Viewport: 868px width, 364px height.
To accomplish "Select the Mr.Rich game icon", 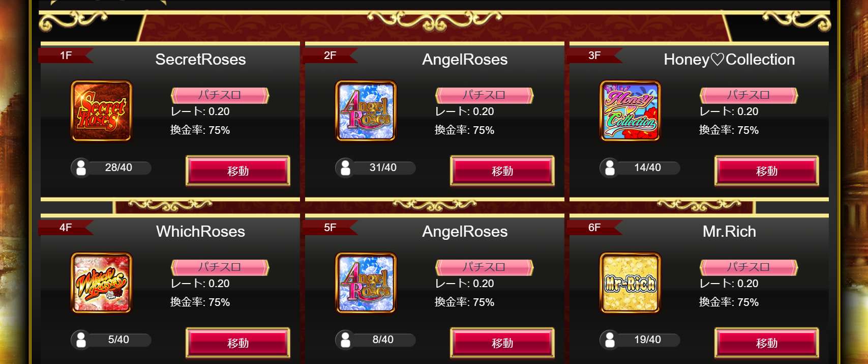I will (630, 283).
